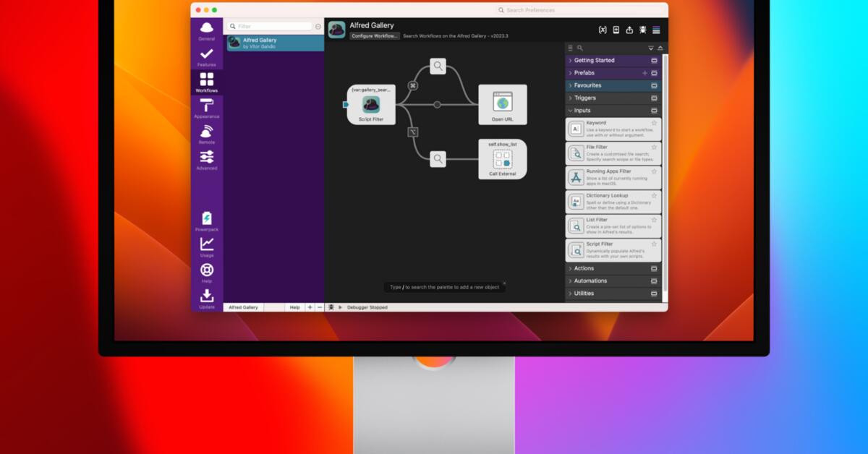Toggle the Actions section control

(655, 267)
